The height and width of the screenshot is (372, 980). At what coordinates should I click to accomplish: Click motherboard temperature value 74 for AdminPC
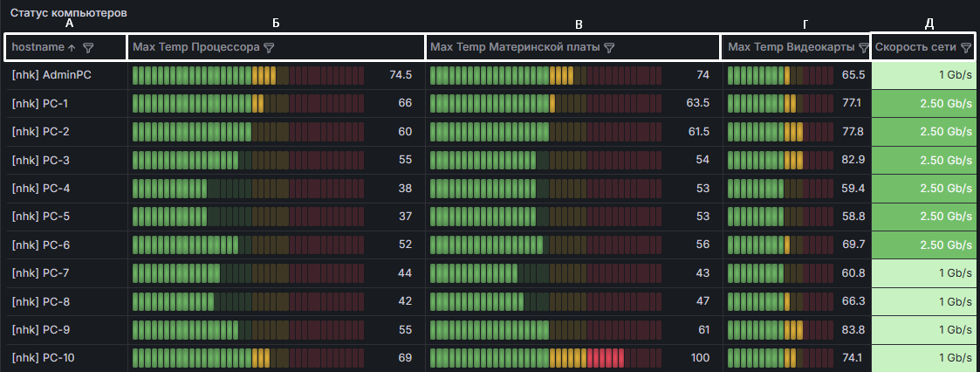click(x=703, y=75)
